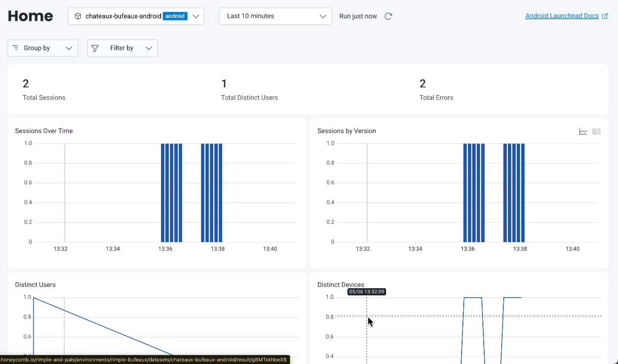Click the Distinct Users chart title
The height and width of the screenshot is (364, 618).
click(x=35, y=285)
